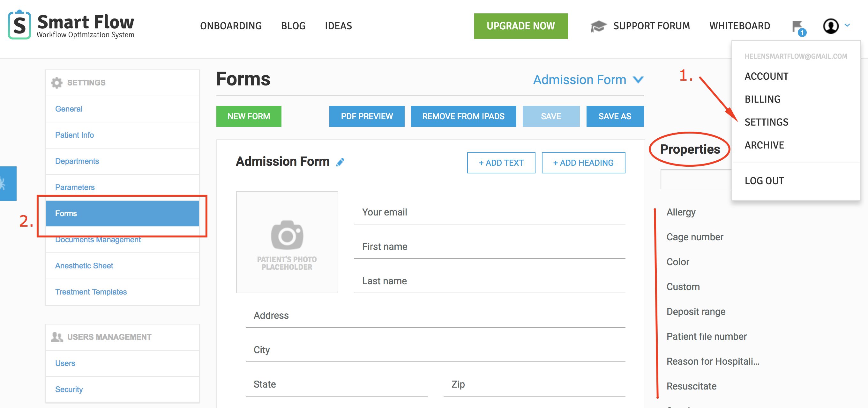Screen dimensions: 868x408
Task: Click the Smart Flow logo icon
Action: tap(19, 25)
